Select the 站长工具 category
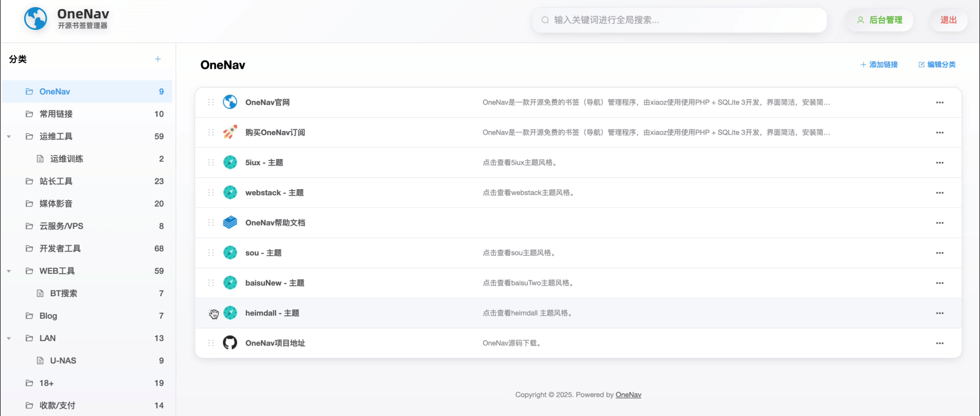The height and width of the screenshot is (416, 980). pyautogui.click(x=87, y=181)
